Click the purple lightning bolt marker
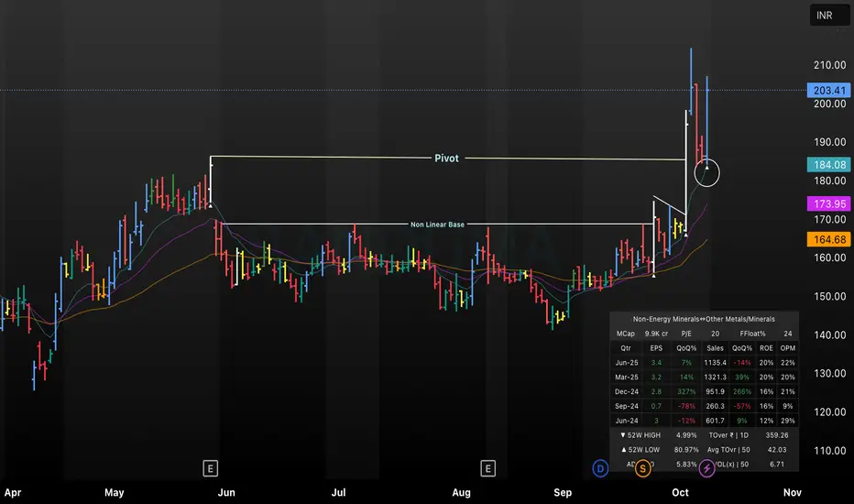This screenshot has height=504, width=854. click(x=707, y=468)
